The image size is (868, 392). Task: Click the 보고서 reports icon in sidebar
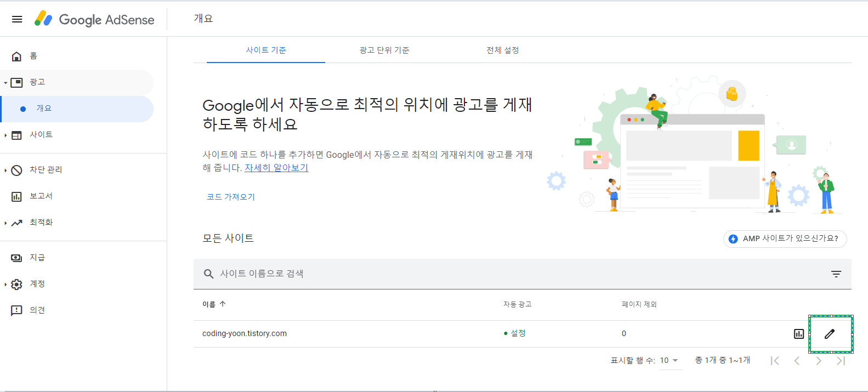click(17, 196)
